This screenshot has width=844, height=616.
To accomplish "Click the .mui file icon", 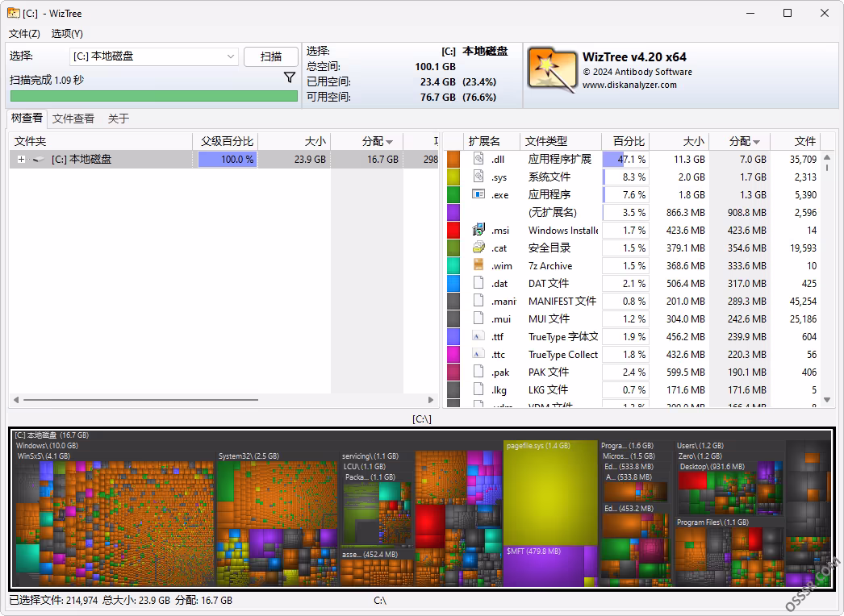I will [478, 318].
